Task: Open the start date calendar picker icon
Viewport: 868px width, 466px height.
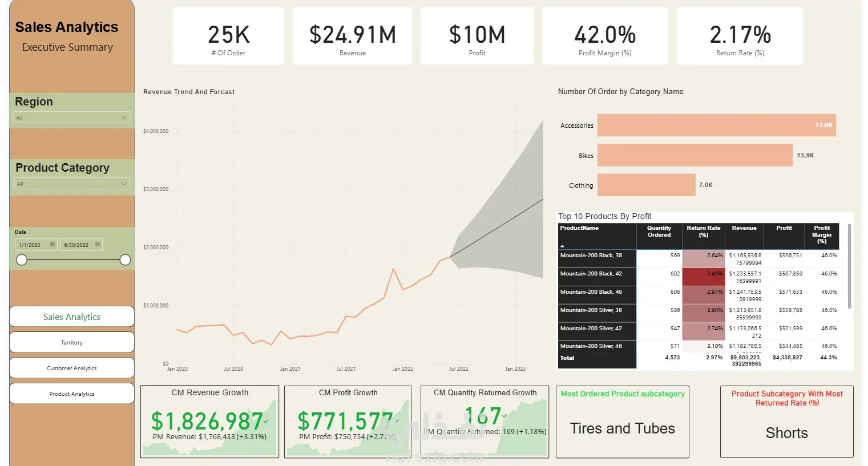Action: (x=53, y=245)
